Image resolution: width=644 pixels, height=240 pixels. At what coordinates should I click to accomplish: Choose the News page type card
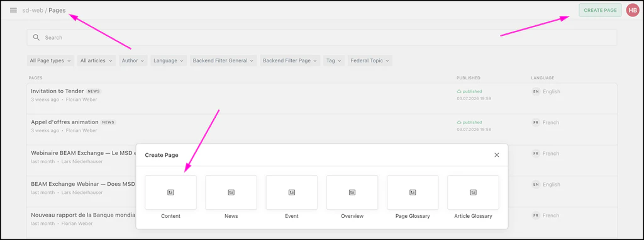(x=231, y=192)
